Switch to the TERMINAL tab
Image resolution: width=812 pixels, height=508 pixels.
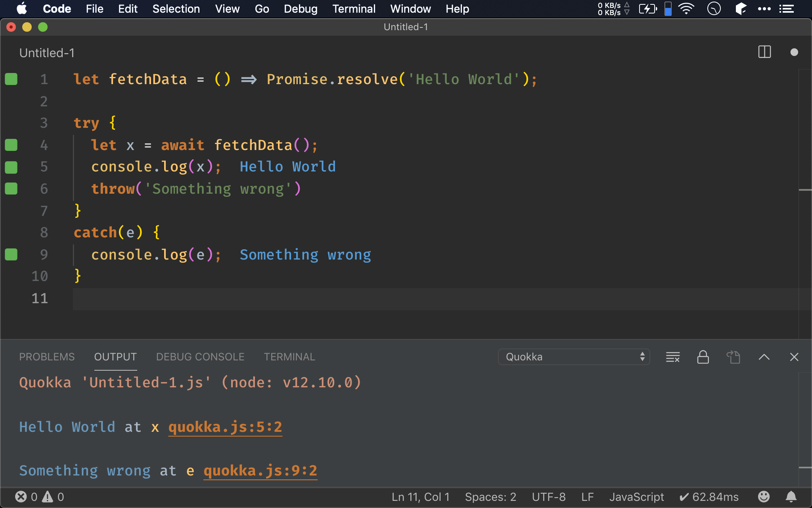pyautogui.click(x=289, y=357)
